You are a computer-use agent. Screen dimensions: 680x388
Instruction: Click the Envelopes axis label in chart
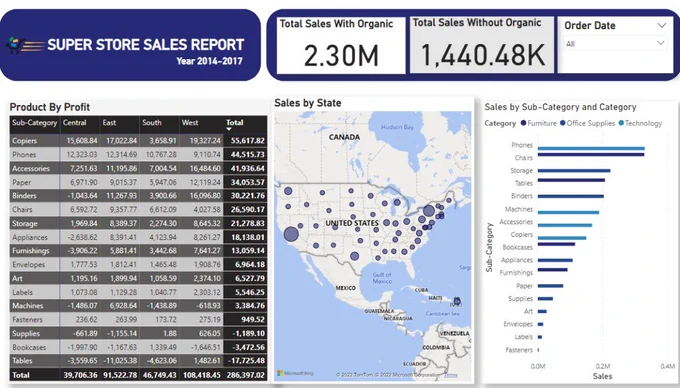(518, 324)
